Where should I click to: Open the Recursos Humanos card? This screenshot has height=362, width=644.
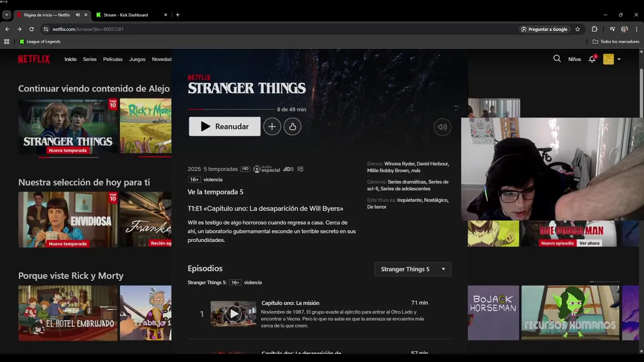(x=571, y=313)
